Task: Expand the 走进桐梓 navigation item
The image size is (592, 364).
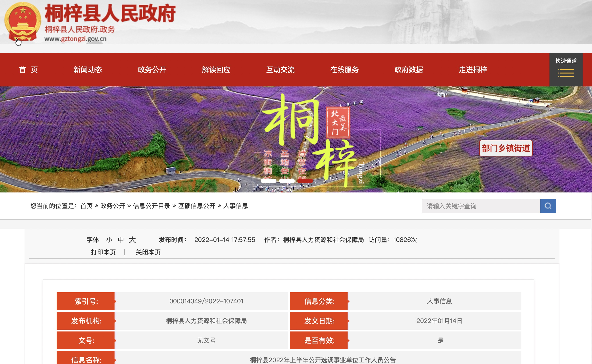Action: pyautogui.click(x=473, y=70)
